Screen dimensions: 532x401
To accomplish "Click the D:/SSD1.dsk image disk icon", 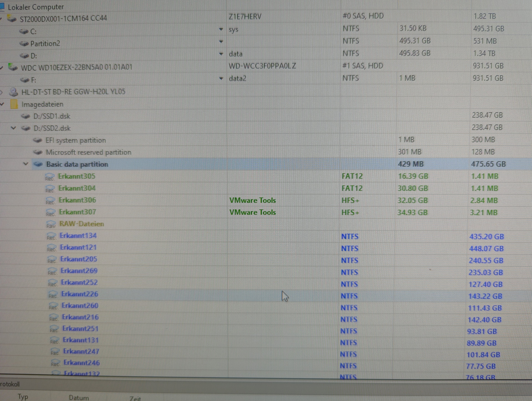I will point(25,116).
